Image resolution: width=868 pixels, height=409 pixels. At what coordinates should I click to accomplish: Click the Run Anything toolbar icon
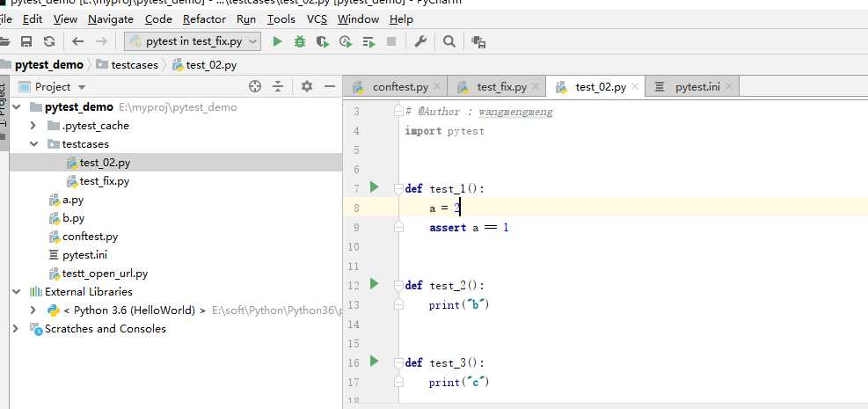click(478, 41)
